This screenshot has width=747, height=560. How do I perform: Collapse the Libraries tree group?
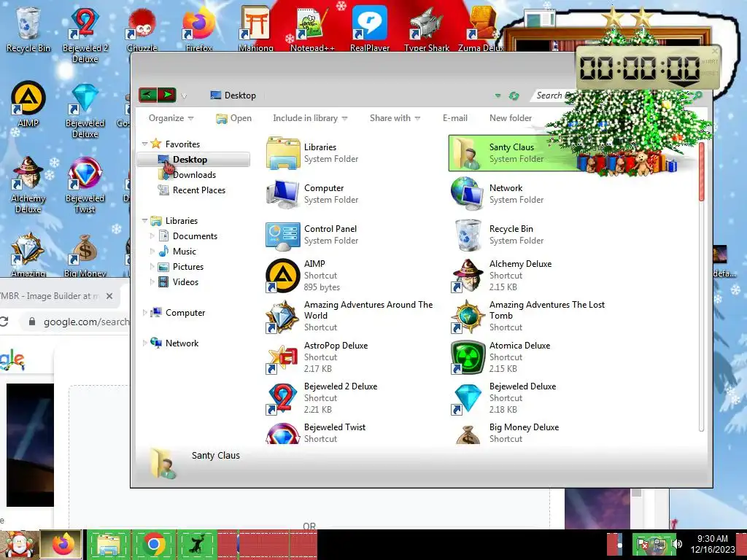(145, 220)
